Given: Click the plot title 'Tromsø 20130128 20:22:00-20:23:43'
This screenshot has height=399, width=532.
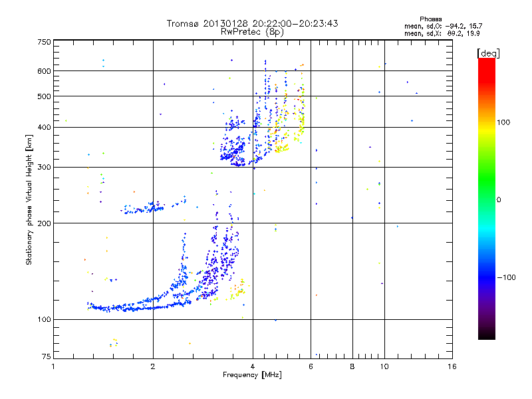Looking at the screenshot, I should (x=252, y=23).
